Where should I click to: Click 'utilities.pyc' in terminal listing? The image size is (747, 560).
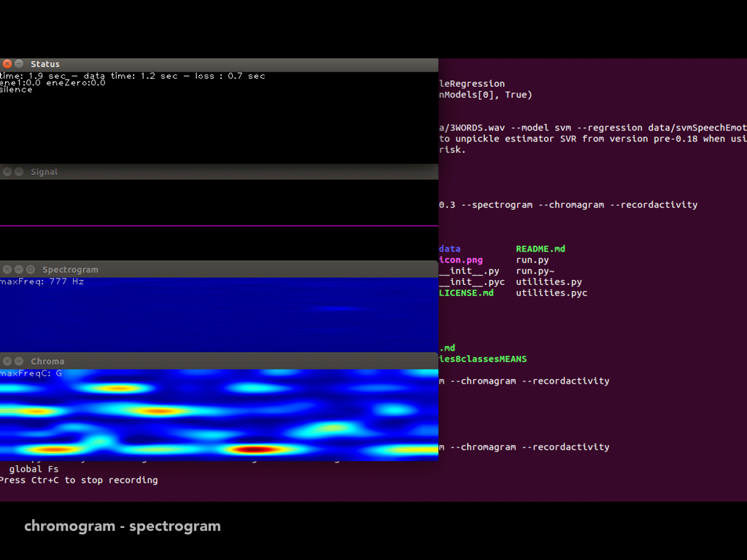click(551, 293)
